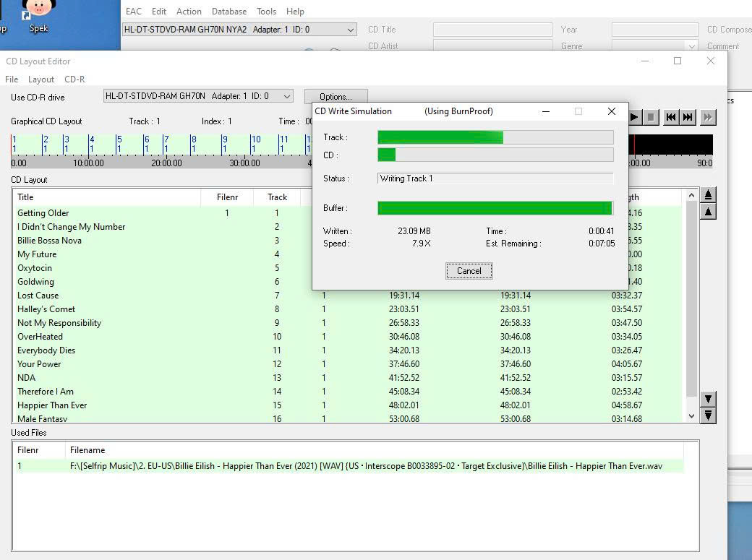Open the Database menu
This screenshot has width=752, height=560.
229,12
